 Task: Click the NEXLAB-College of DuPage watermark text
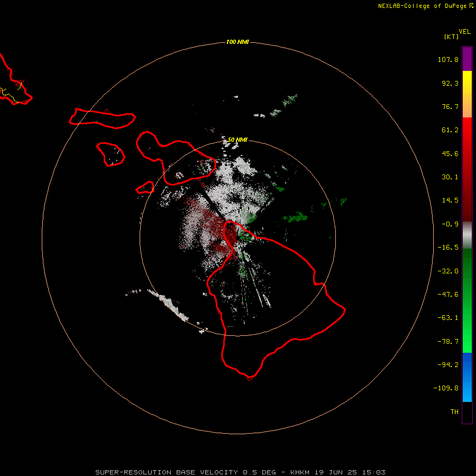click(x=422, y=6)
